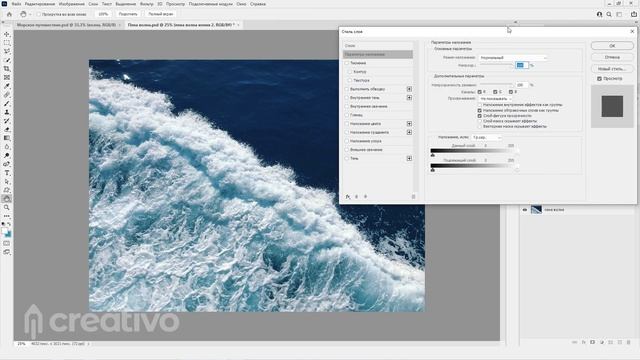Image resolution: width=640 pixels, height=360 pixels.
Task: Select the Clone Stamp tool
Action: (7, 112)
